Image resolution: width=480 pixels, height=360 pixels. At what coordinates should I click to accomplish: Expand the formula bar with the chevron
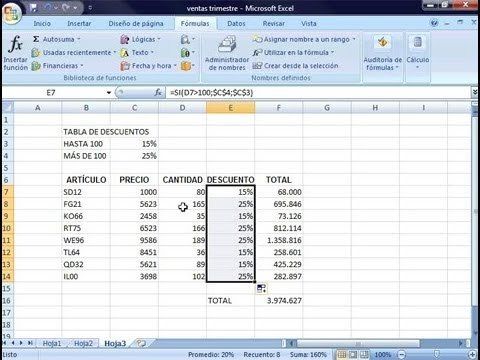pos(475,93)
